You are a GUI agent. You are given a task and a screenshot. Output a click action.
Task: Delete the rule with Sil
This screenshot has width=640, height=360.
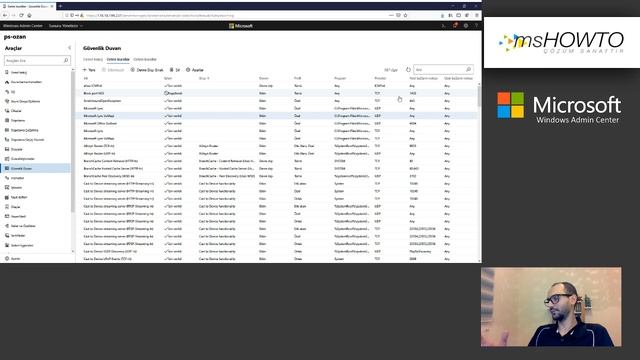(175, 70)
